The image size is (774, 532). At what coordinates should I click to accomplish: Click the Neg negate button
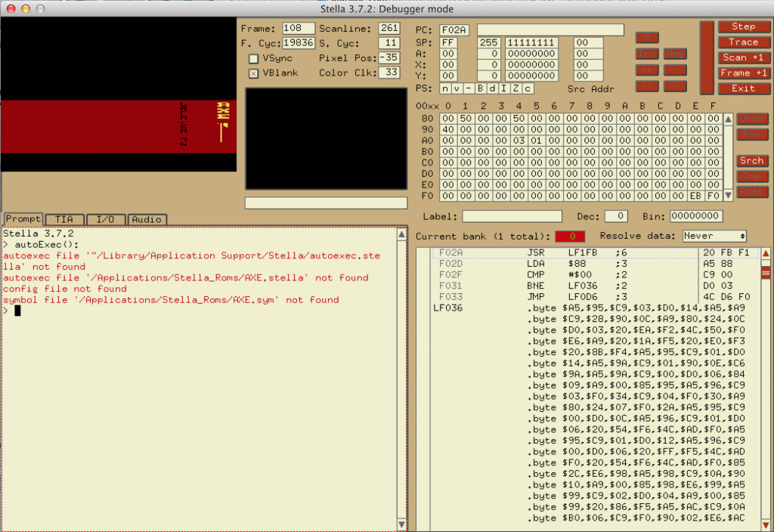coord(675,54)
